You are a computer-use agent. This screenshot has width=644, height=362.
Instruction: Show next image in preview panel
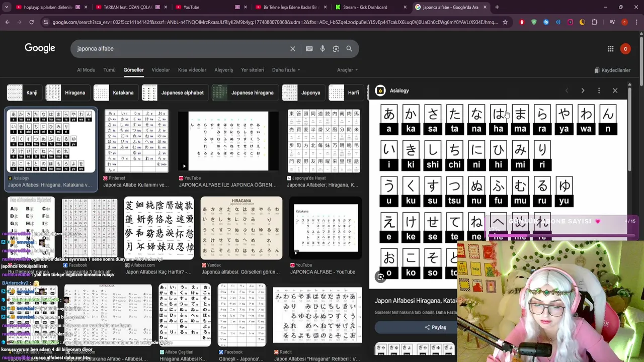[x=583, y=90]
